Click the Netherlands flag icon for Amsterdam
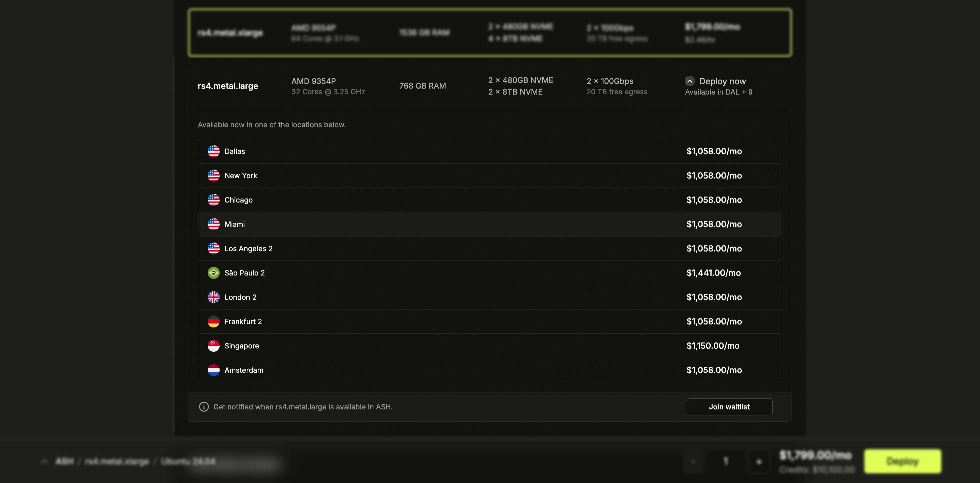Viewport: 980px width, 483px height. (x=213, y=370)
